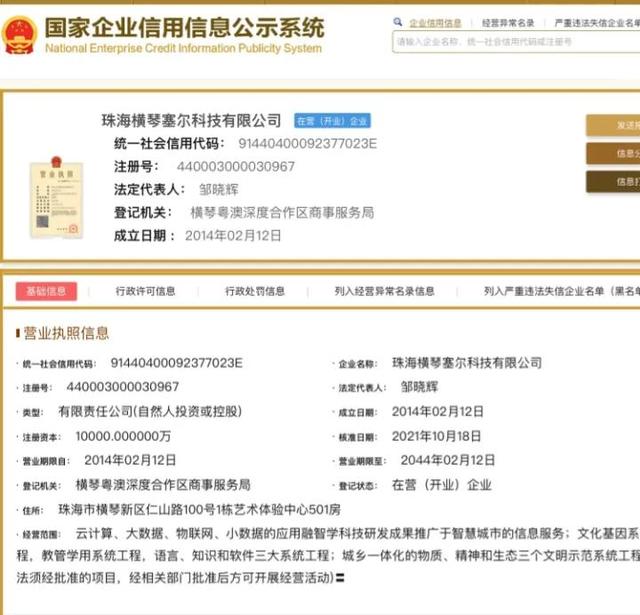This screenshot has height=615, width=640.
Task: Click the 营业执照信息 section heading
Action: click(x=66, y=333)
